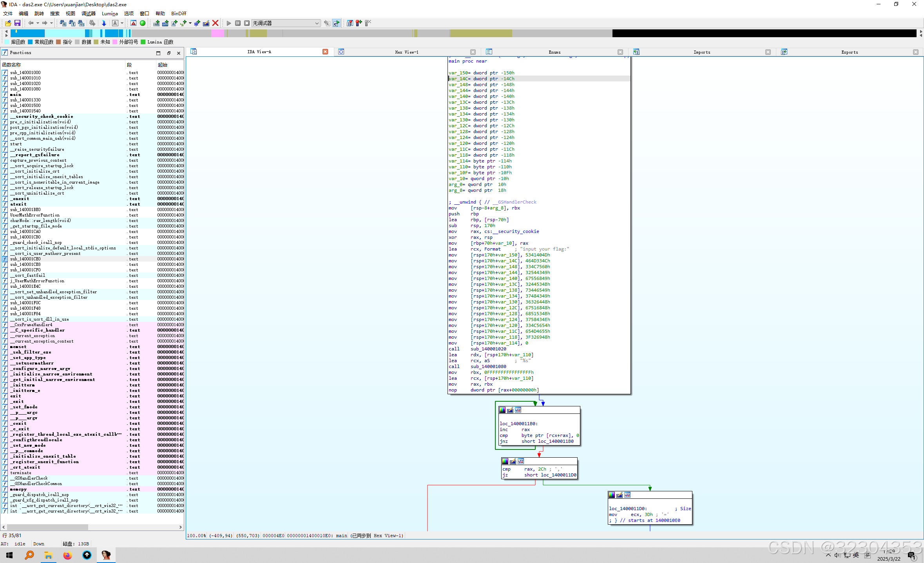Image resolution: width=924 pixels, height=563 pixels.
Task: Expand the text style A dropdown arrow
Action: pos(122,23)
